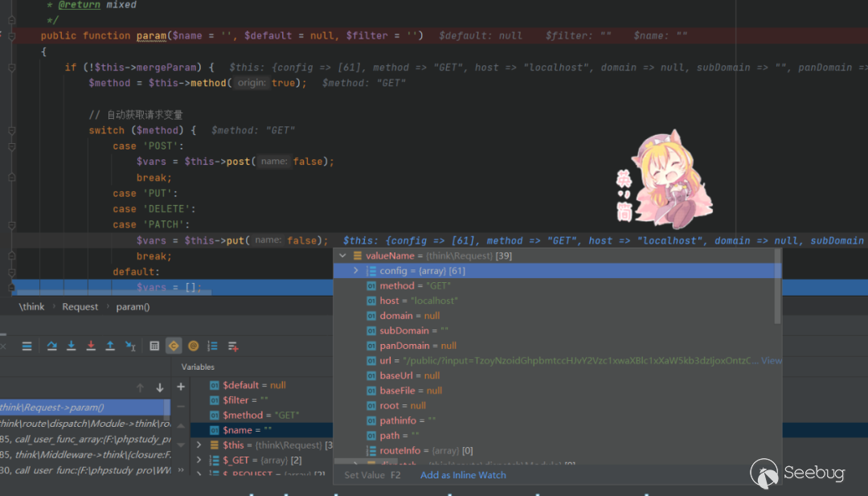Viewport: 868px width, 496px height.
Task: Click the New Watch plus icon
Action: pyautogui.click(x=181, y=387)
